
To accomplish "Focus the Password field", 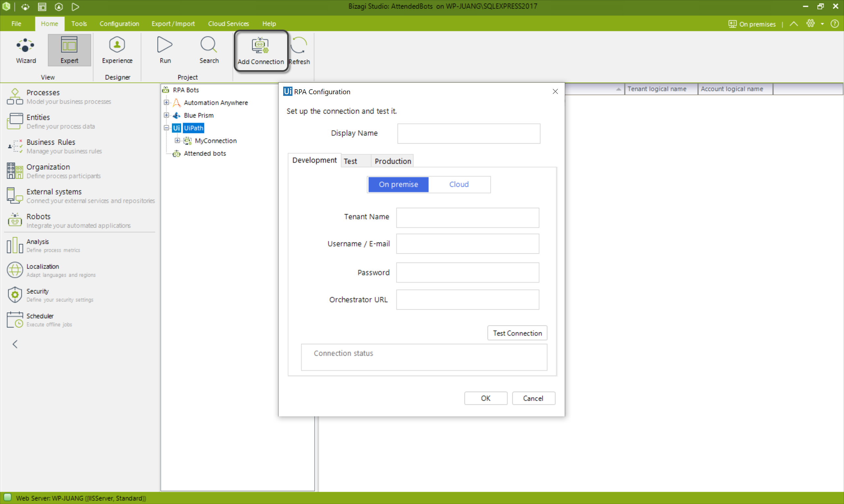I will click(x=467, y=272).
